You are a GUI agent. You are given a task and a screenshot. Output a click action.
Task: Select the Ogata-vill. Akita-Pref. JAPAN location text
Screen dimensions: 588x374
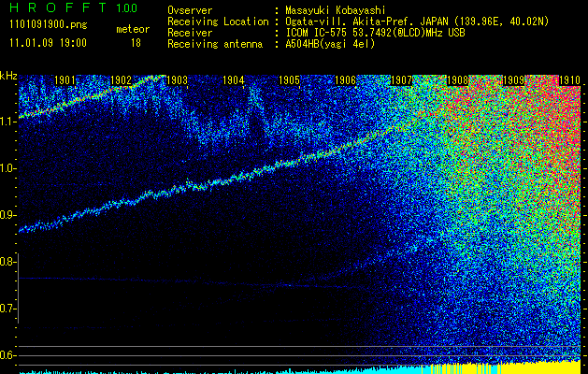coord(417,22)
